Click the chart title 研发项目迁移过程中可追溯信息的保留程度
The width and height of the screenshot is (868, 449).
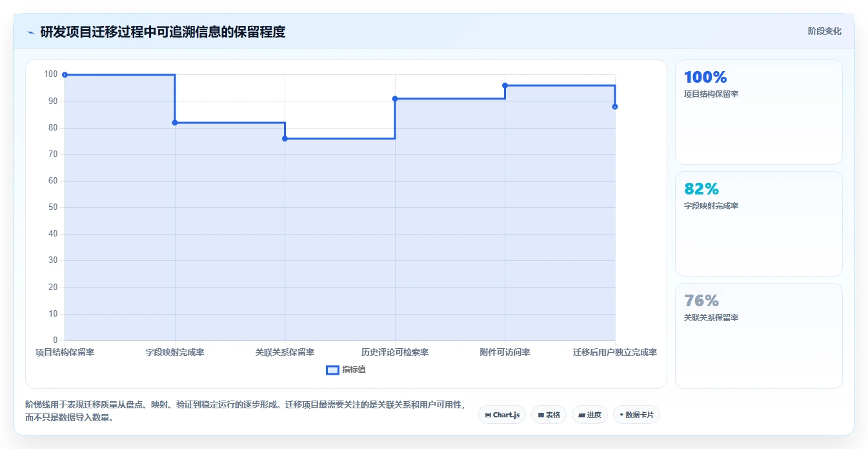point(163,32)
